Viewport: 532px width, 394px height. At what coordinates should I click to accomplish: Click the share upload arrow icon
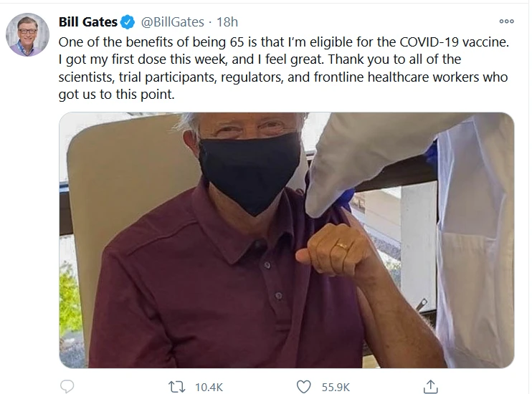pyautogui.click(x=430, y=386)
